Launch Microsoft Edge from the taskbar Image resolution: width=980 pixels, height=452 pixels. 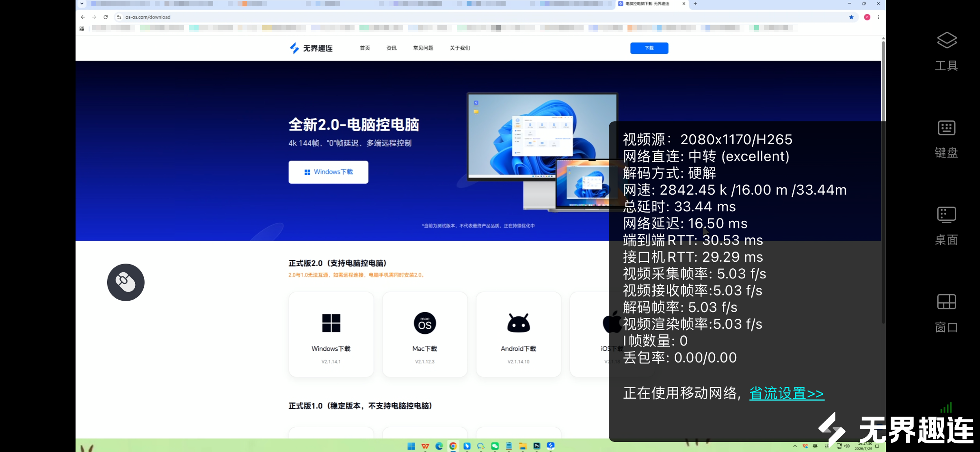(439, 446)
